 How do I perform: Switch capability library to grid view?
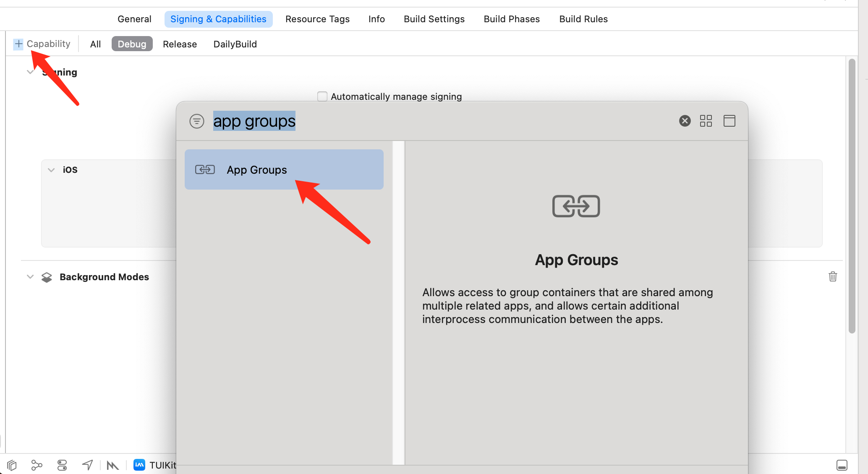pos(706,121)
